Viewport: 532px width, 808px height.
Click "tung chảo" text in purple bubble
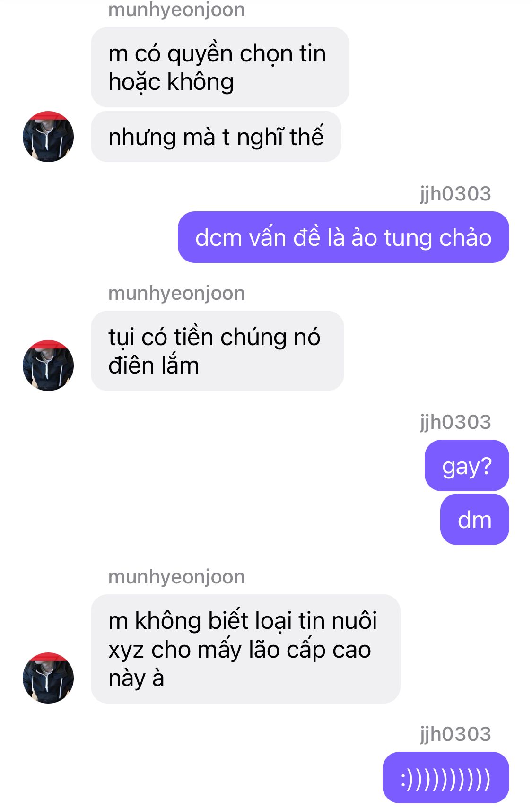[438, 237]
